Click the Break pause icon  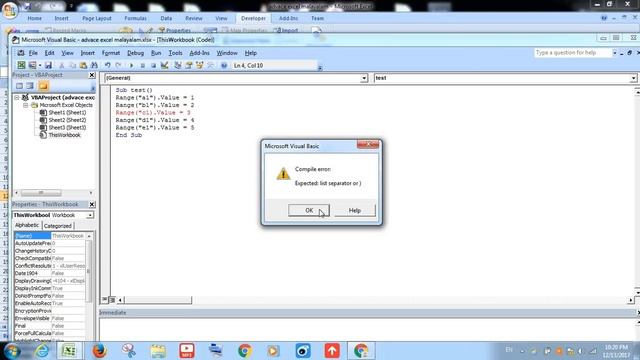[x=142, y=65]
